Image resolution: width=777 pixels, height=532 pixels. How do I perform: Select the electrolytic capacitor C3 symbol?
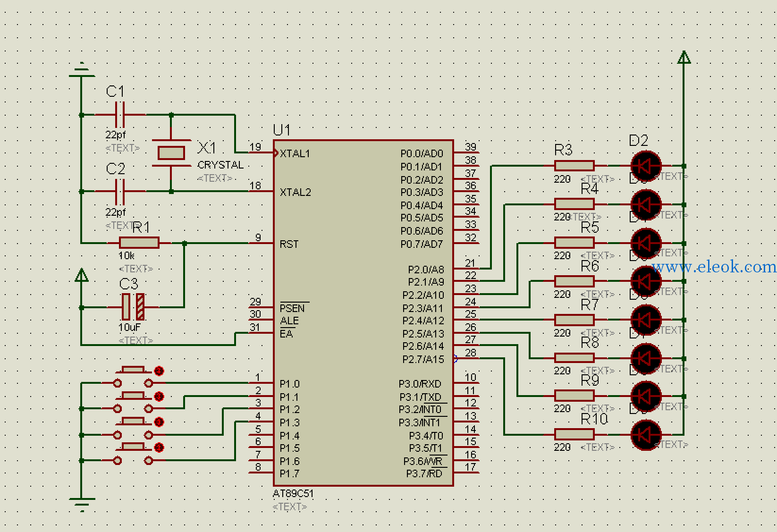click(133, 307)
